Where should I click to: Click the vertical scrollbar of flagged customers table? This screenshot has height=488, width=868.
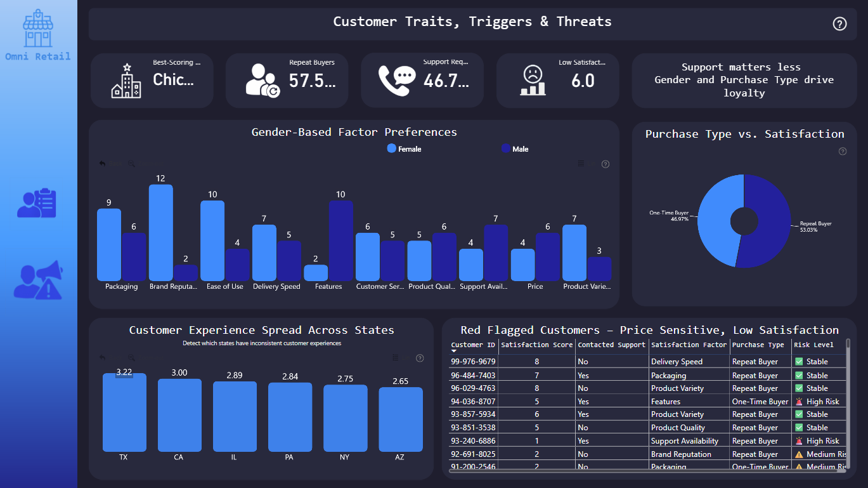tap(848, 403)
